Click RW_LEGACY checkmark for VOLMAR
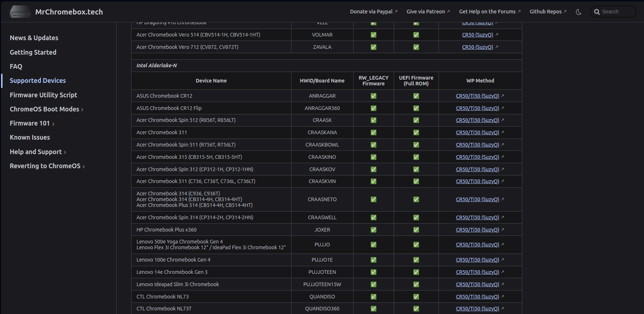This screenshot has height=314, width=644. point(373,35)
